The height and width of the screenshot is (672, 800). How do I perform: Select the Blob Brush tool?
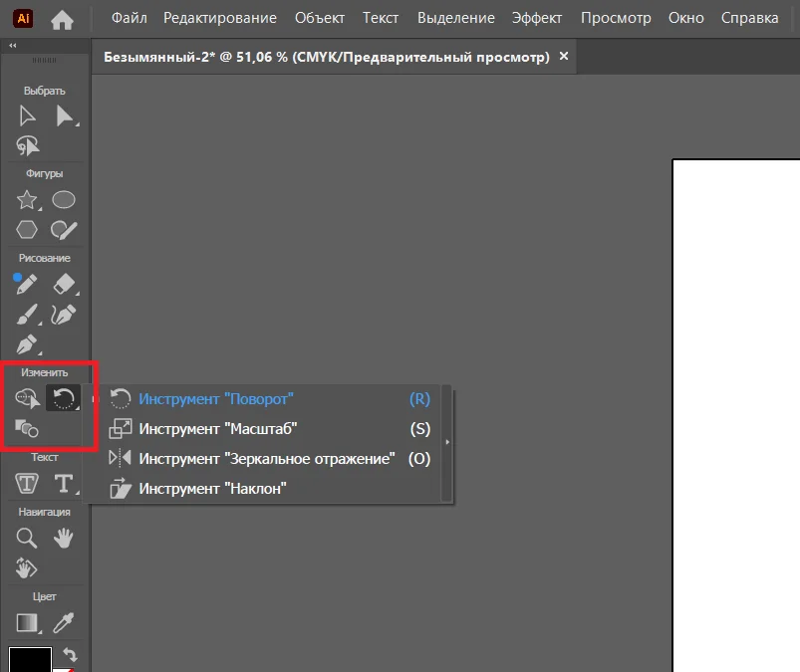(x=64, y=230)
